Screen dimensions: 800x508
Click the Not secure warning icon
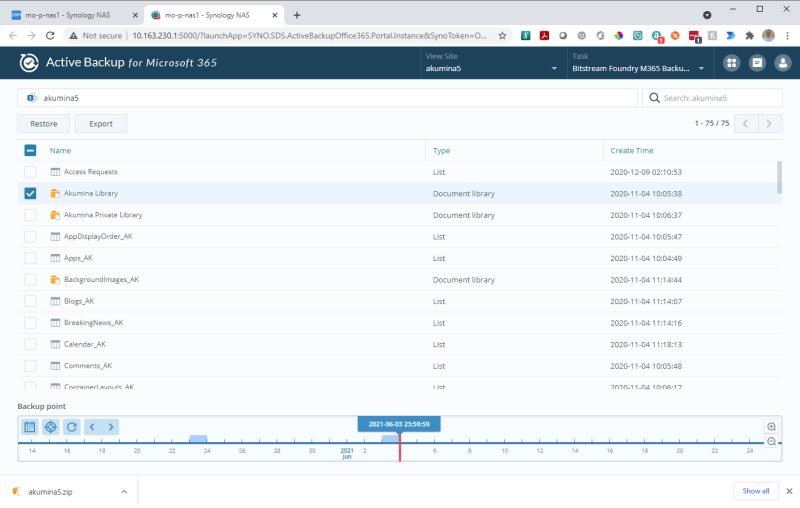tap(73, 36)
